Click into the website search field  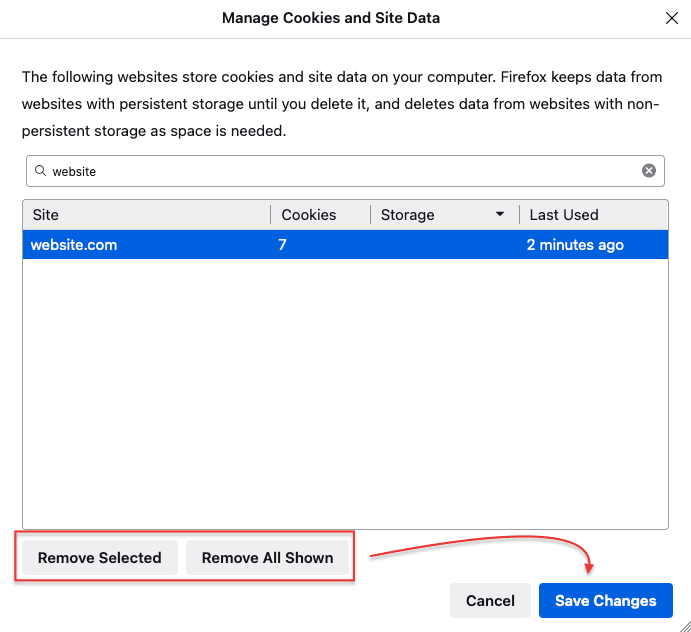[x=345, y=171]
